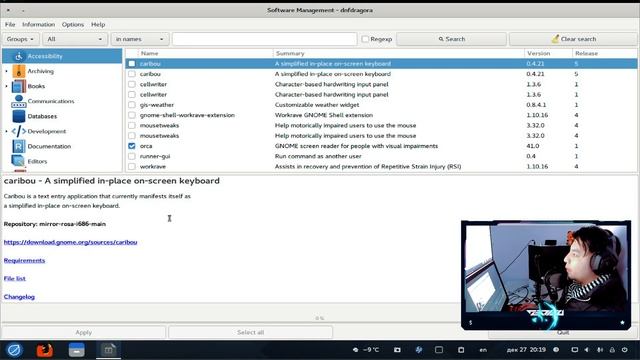Screen dimensions: 640x360
Task: Launch Firefox from the taskbar
Action: coord(44,350)
